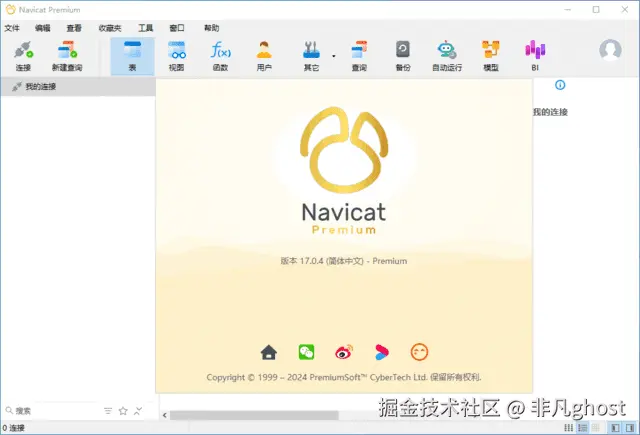Viewport: 640px width, 435px height.
Task: Click the green WeChat icon
Action: click(x=306, y=352)
